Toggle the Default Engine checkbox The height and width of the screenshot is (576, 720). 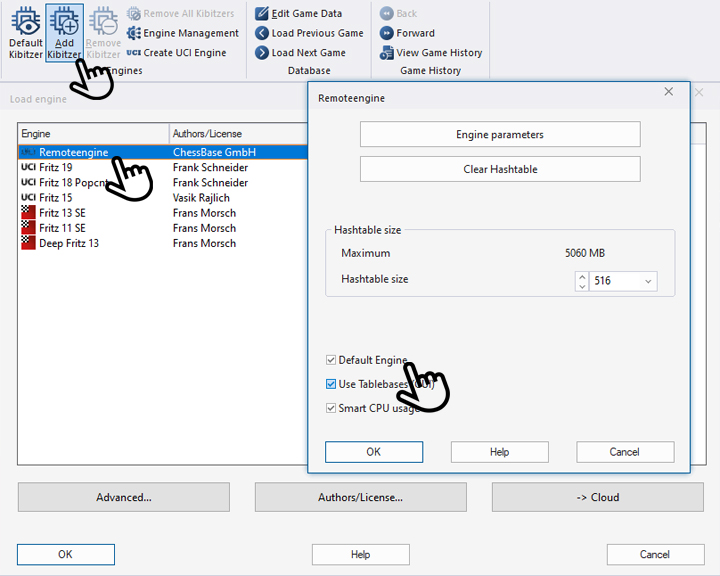(x=331, y=360)
